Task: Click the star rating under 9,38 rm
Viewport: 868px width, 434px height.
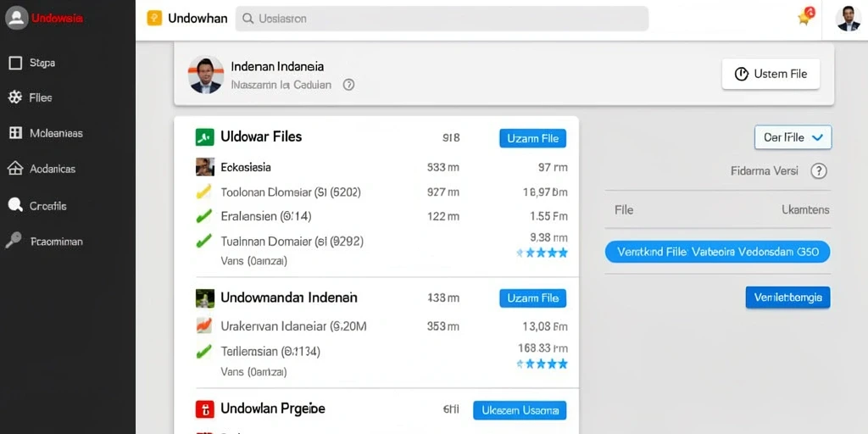Action: click(542, 253)
